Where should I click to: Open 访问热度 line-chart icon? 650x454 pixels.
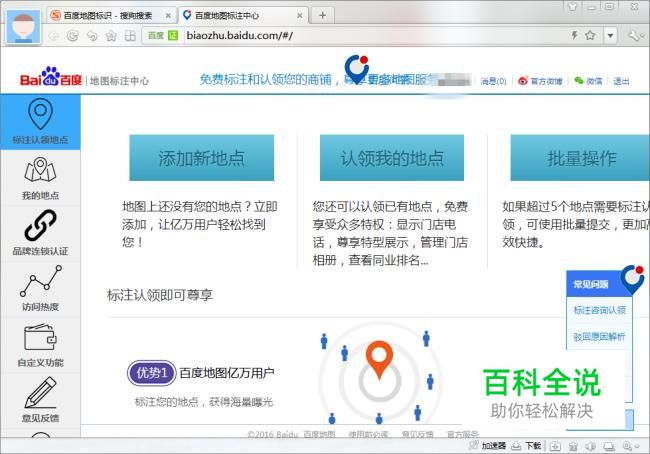(41, 281)
